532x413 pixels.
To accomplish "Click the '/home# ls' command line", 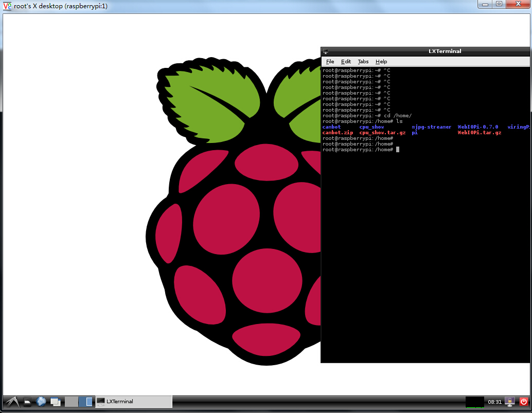I will click(362, 121).
